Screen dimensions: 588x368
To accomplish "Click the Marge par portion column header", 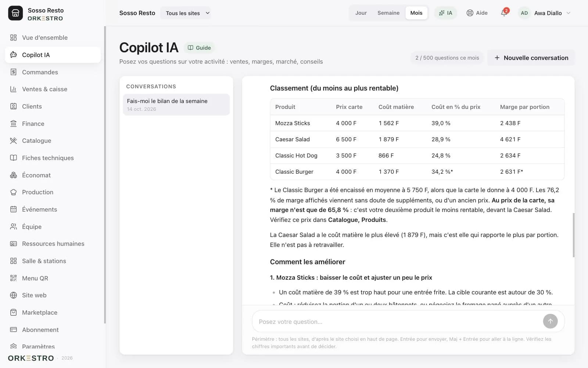I will pyautogui.click(x=524, y=107).
